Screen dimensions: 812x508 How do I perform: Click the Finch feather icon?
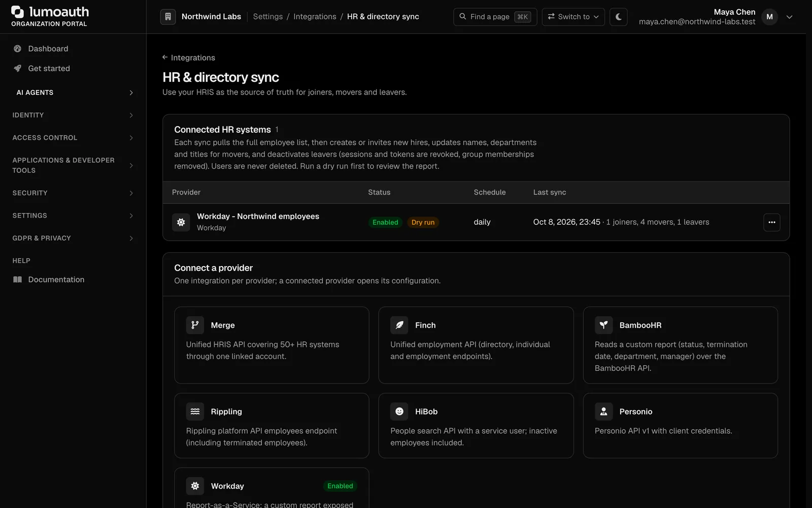click(399, 325)
